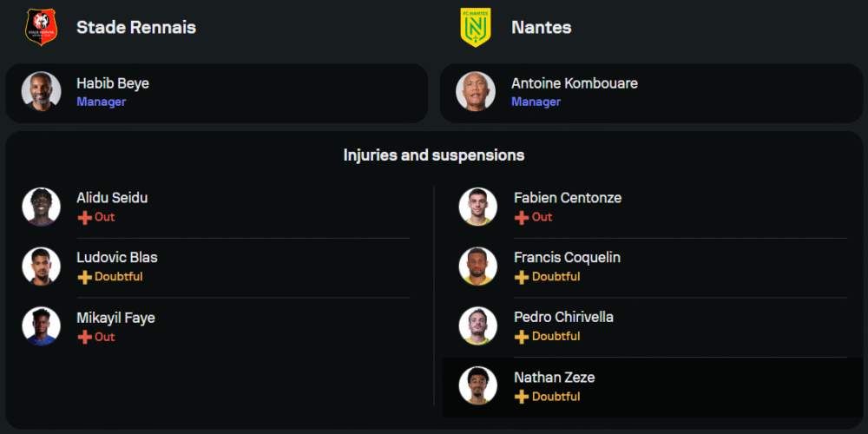868x434 pixels.
Task: Click Alidu Seidu's player avatar
Action: [41, 207]
